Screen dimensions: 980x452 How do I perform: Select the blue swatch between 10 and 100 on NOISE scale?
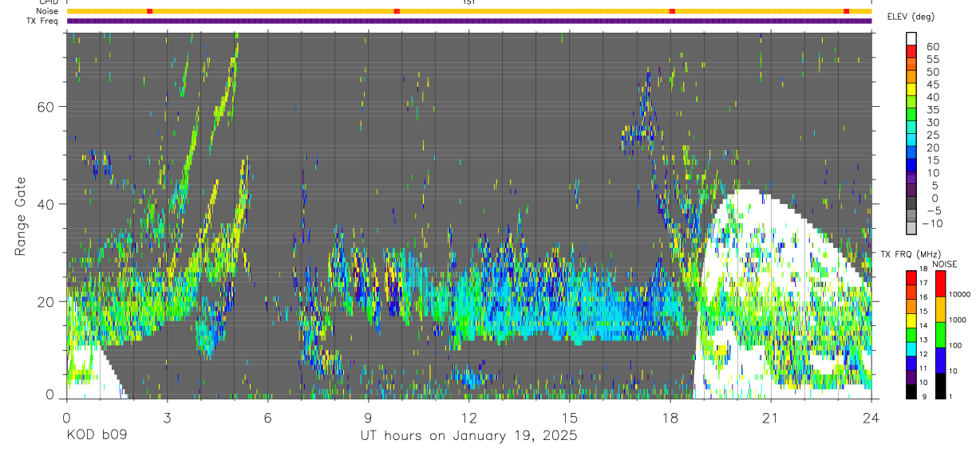tap(939, 359)
